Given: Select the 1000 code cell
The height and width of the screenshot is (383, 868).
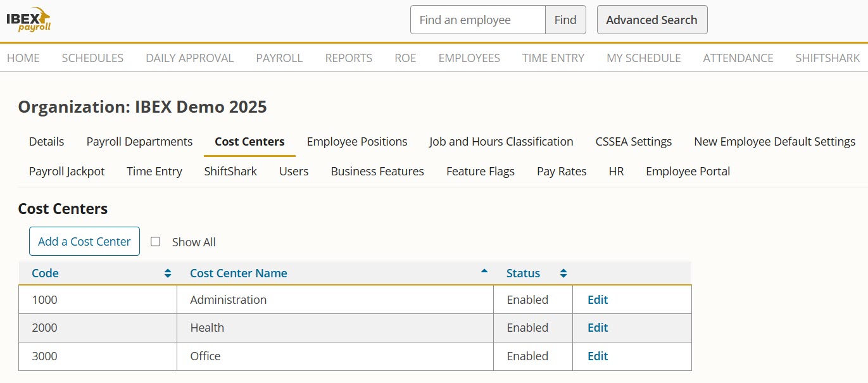Looking at the screenshot, I should 98,299.
